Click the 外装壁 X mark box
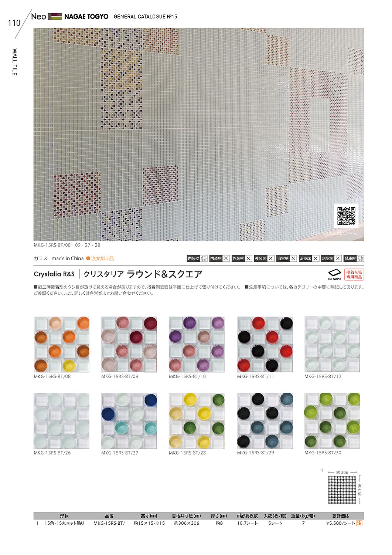 249,258
